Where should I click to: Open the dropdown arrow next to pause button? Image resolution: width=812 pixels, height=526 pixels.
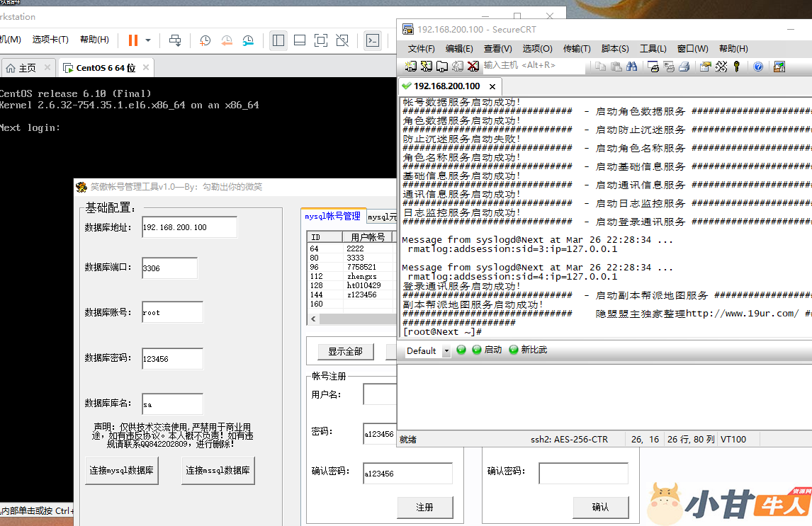(148, 40)
